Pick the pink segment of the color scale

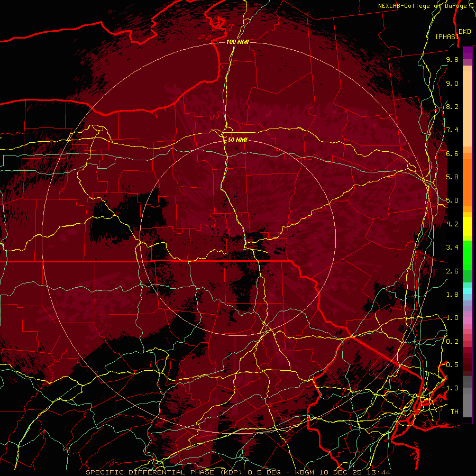click(x=467, y=321)
